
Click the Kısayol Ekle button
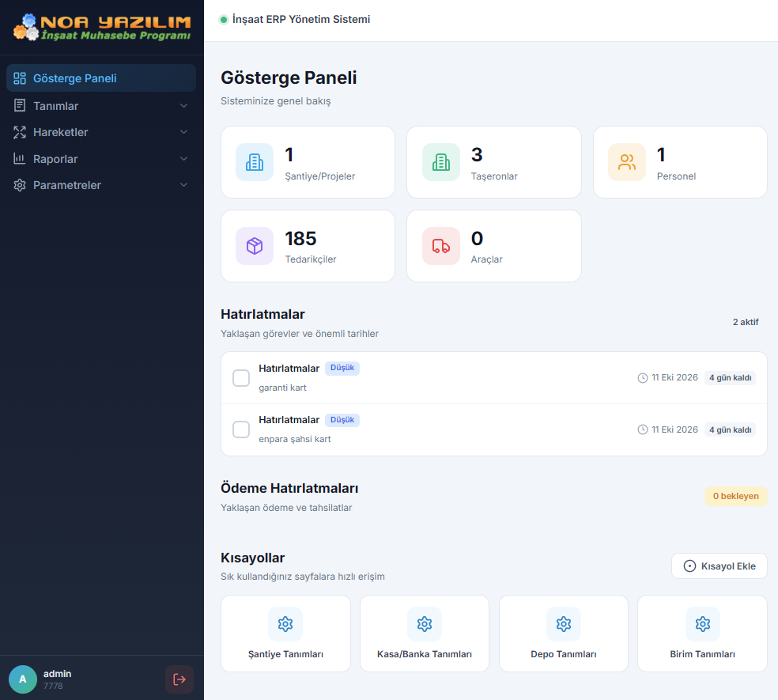pyautogui.click(x=719, y=566)
